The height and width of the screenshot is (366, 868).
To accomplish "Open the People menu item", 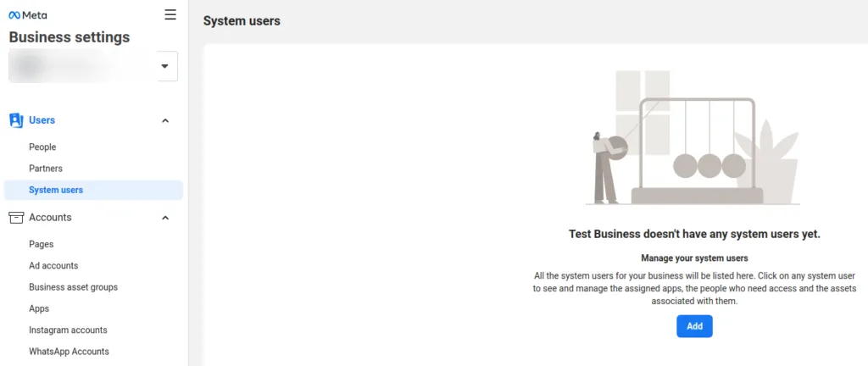I will click(x=42, y=147).
